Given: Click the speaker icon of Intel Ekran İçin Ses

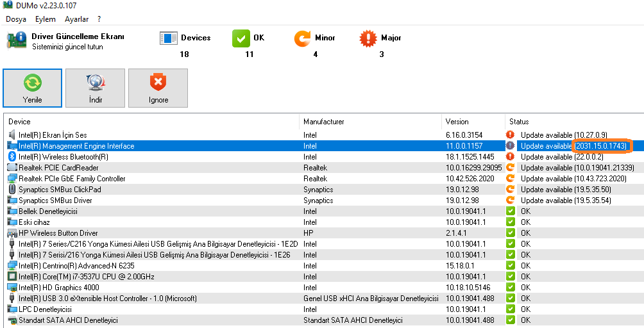Looking at the screenshot, I should [12, 135].
